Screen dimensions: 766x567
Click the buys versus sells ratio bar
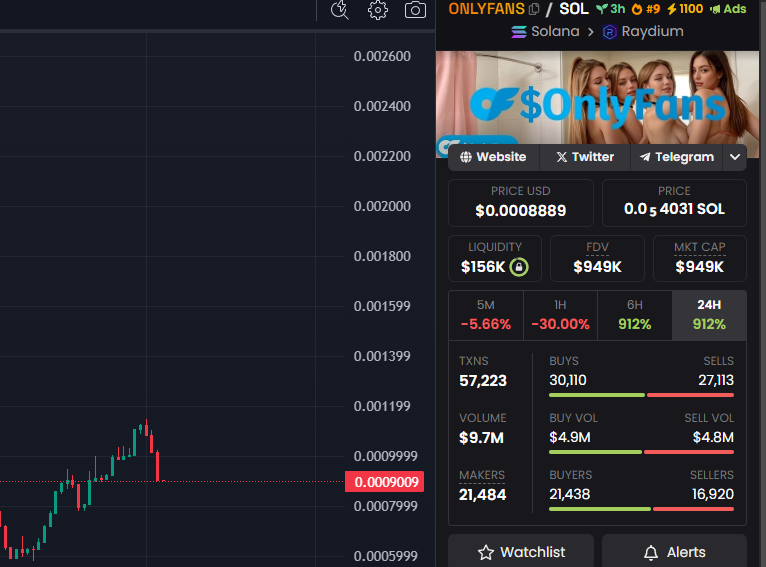coord(641,395)
